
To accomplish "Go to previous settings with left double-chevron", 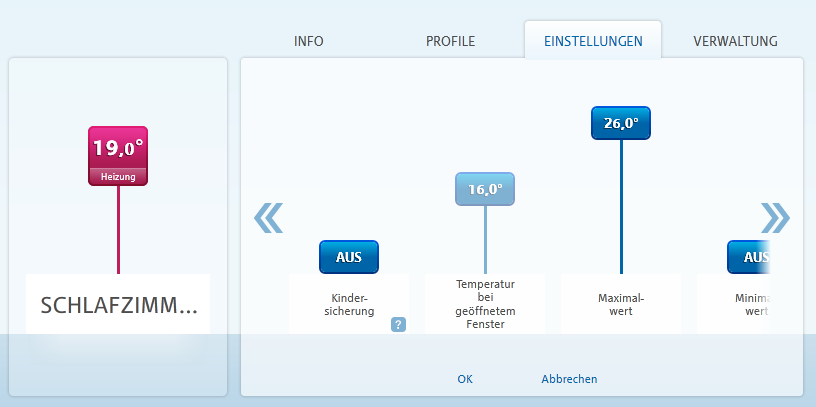I will pyautogui.click(x=269, y=218).
